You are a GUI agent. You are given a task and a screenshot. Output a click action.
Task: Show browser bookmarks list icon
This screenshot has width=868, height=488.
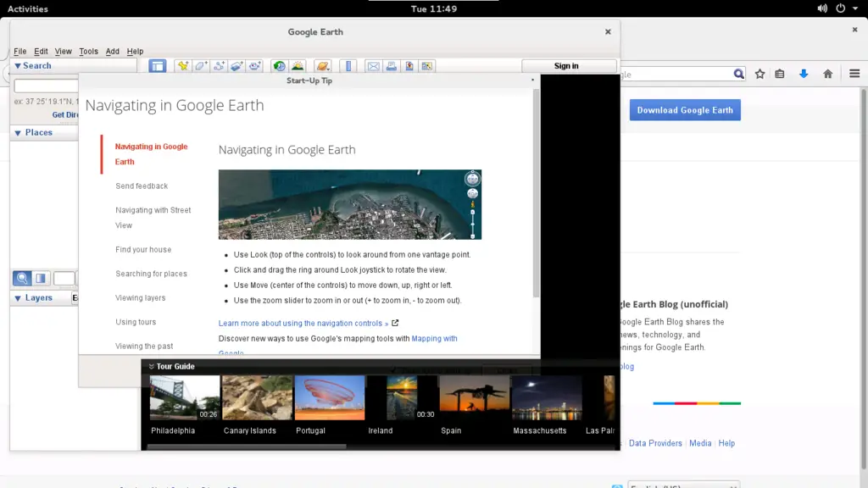pos(780,75)
